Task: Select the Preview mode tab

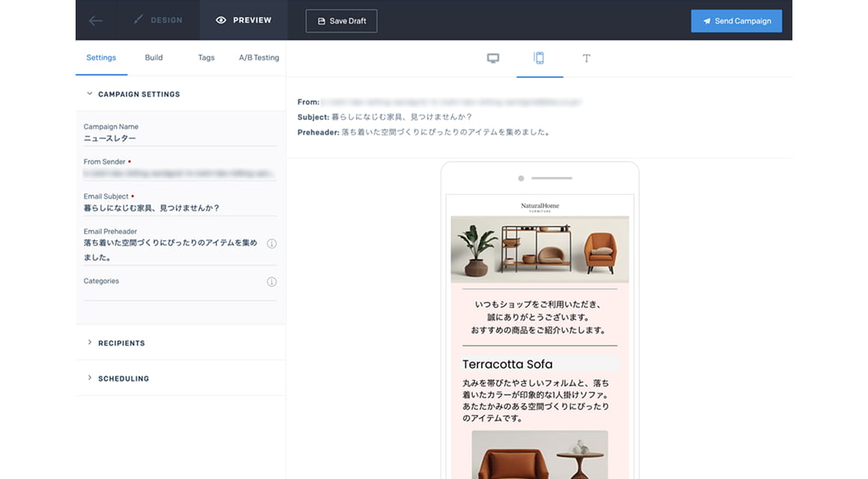Action: click(243, 20)
